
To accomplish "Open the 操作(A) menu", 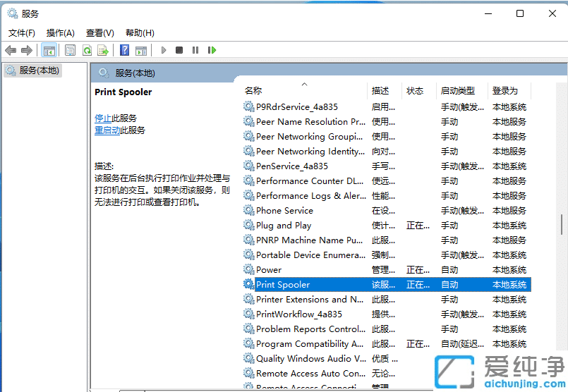I will click(60, 33).
